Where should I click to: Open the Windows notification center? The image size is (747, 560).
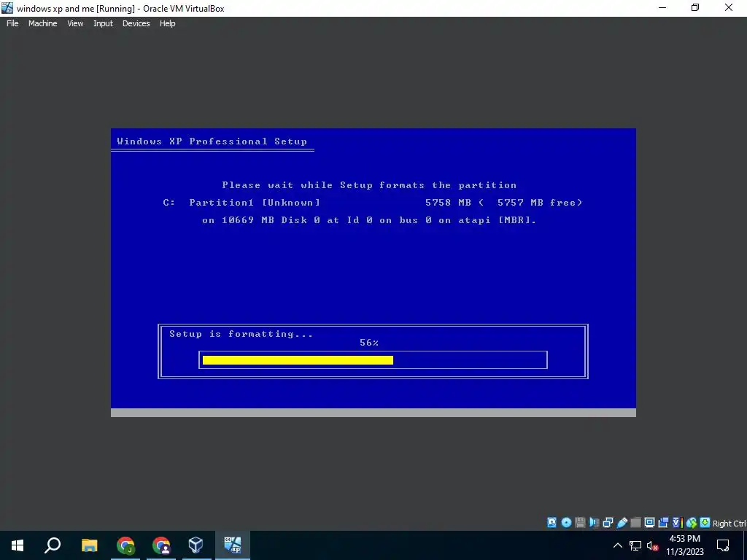(x=723, y=545)
